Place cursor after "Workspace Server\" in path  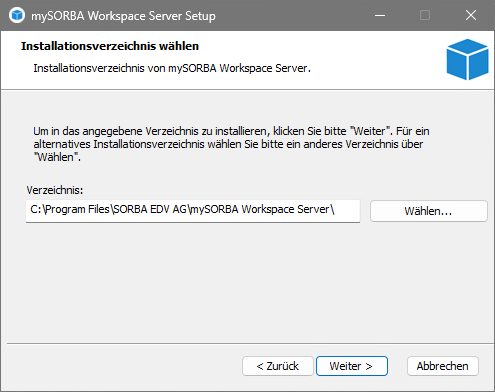coord(335,209)
